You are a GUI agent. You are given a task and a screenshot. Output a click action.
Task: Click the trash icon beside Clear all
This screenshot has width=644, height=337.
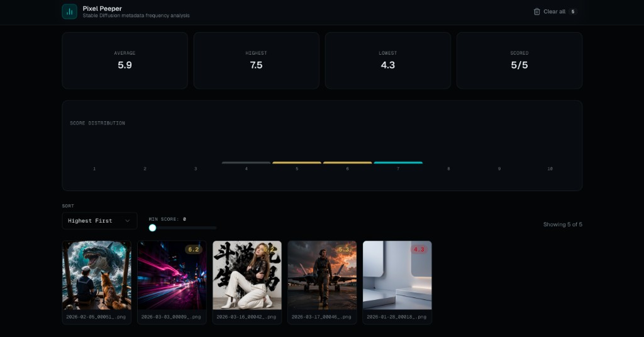click(x=536, y=11)
